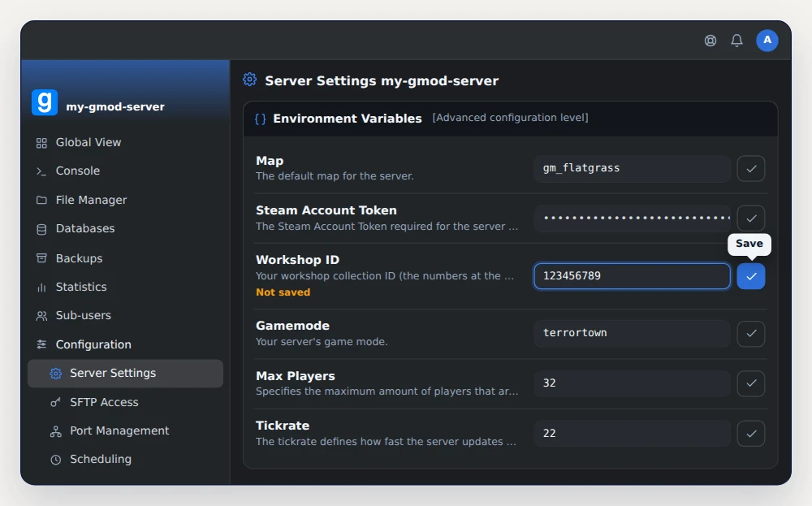Image resolution: width=812 pixels, height=506 pixels.
Task: Open the Console page
Action: point(125,171)
